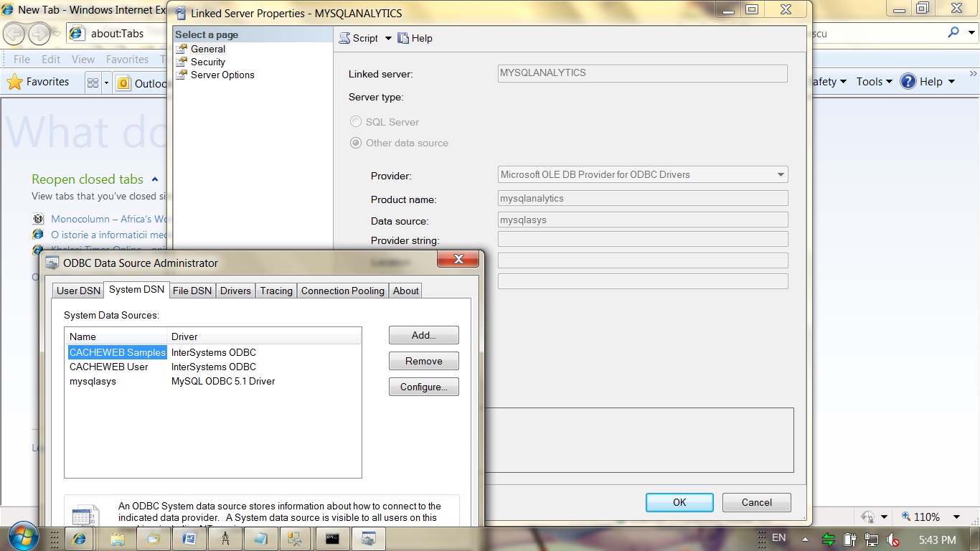Open the Windows Explorer folder taskbar icon
The image size is (980, 551).
point(118,538)
